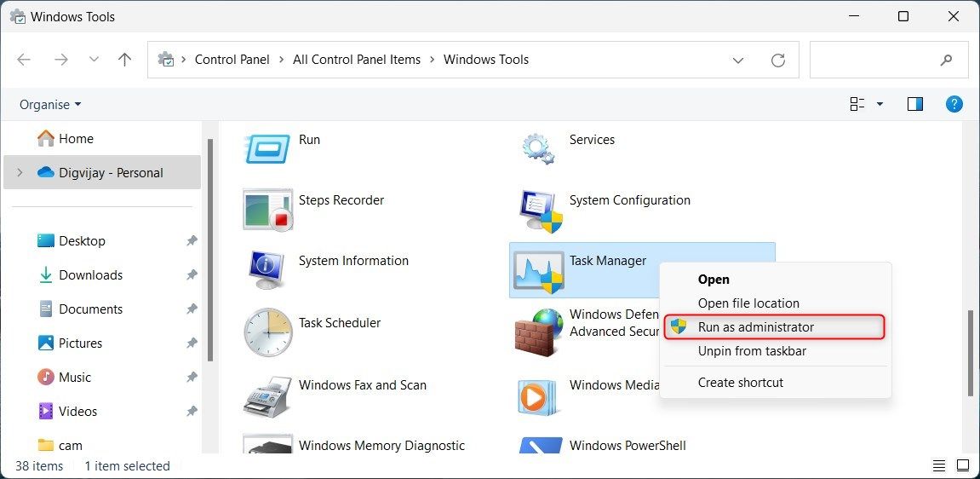Open the Run tool icon

coord(267,149)
